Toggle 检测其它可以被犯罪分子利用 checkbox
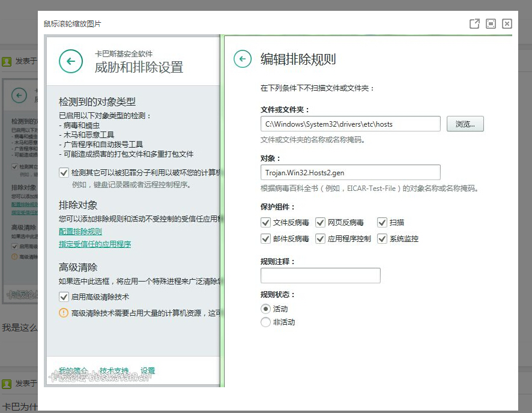The height and width of the screenshot is (413, 532). click(64, 173)
